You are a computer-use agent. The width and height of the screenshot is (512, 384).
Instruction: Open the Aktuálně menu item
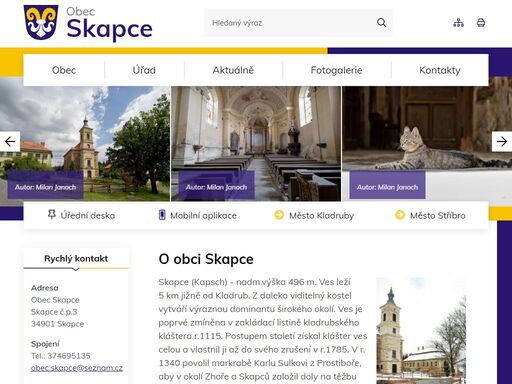[x=233, y=70]
